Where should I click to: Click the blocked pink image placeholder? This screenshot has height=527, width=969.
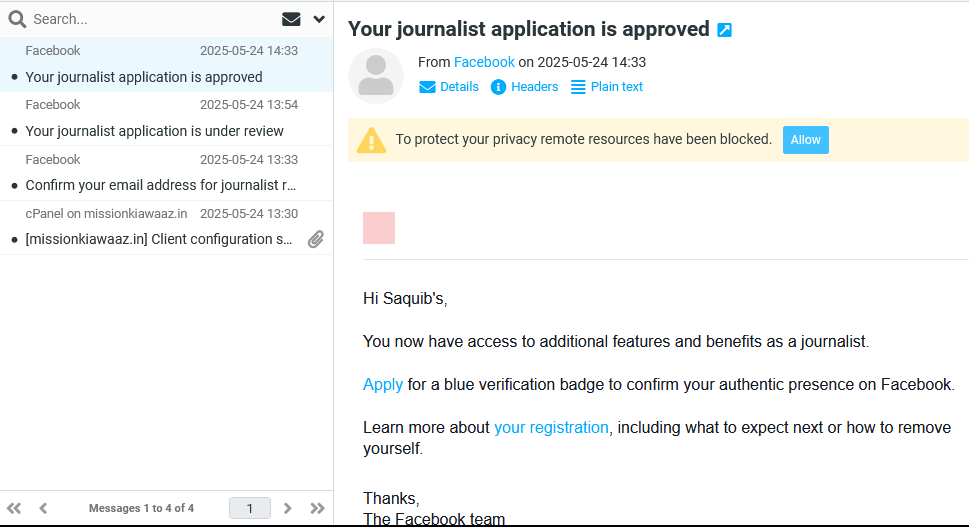[379, 228]
